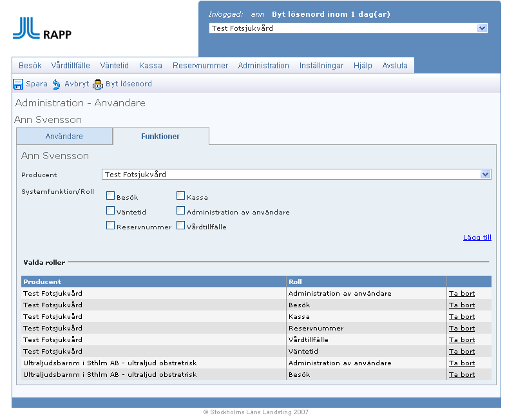Viewport: 516px width, 420px height.
Task: Click the Väntetid role cell in table
Action: tap(367, 351)
